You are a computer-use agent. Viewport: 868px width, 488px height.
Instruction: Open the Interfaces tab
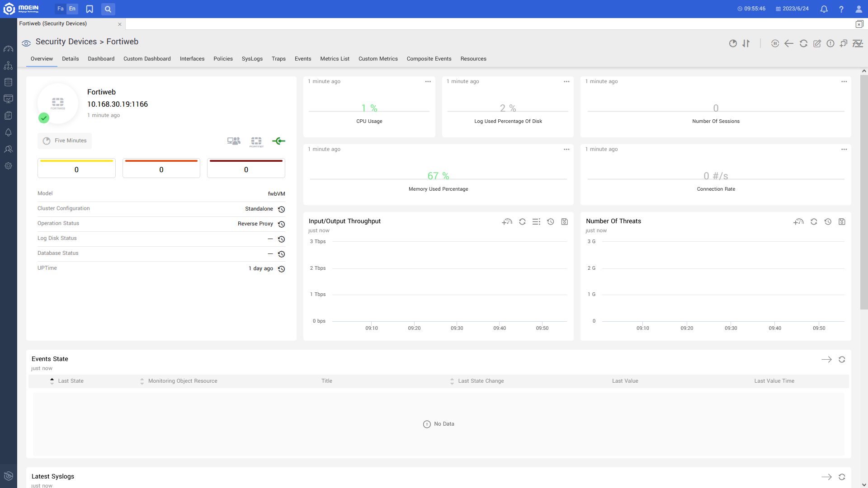click(x=192, y=59)
